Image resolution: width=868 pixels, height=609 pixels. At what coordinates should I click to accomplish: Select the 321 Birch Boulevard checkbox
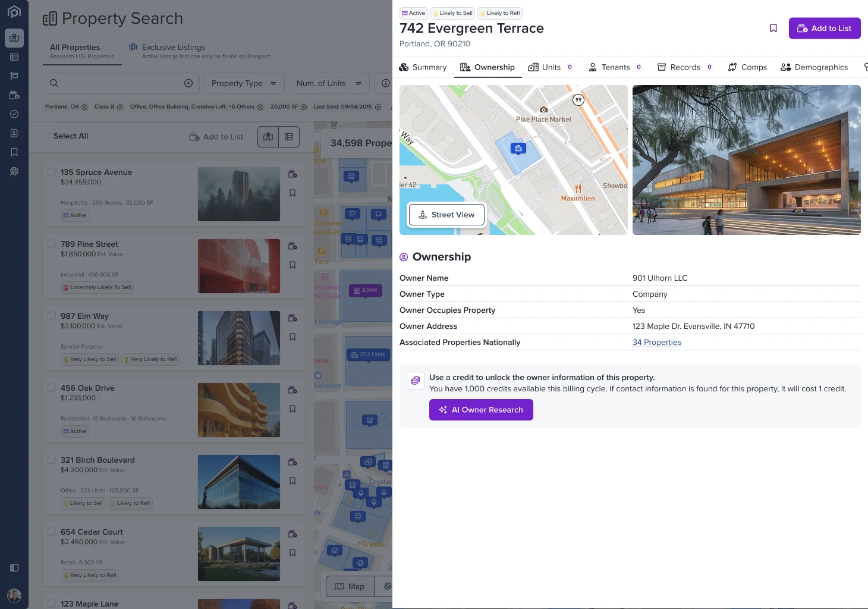tap(52, 460)
